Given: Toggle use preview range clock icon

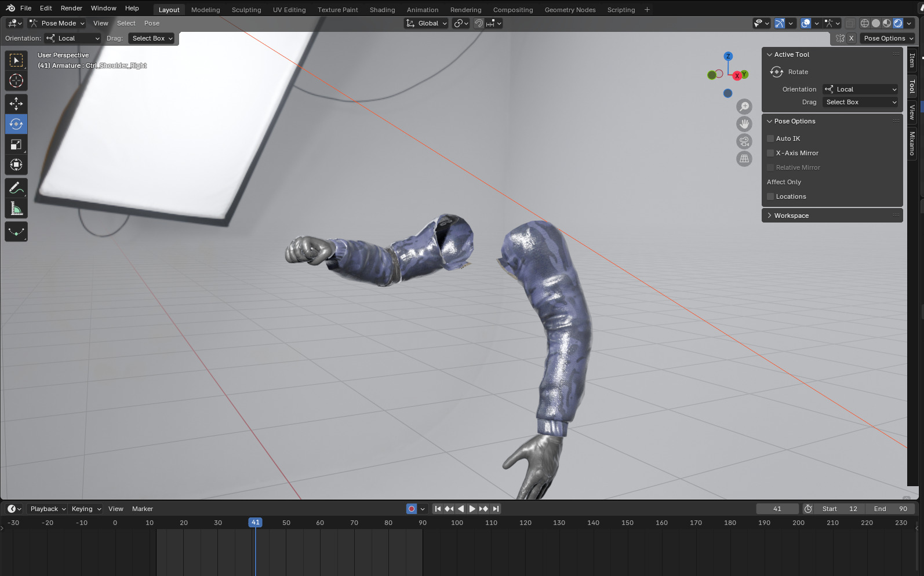Looking at the screenshot, I should click(x=808, y=509).
